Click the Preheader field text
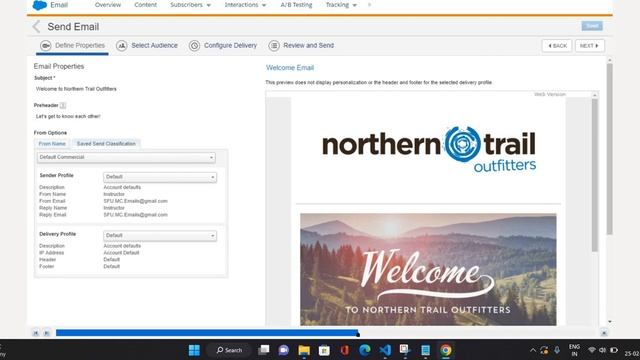 68,116
